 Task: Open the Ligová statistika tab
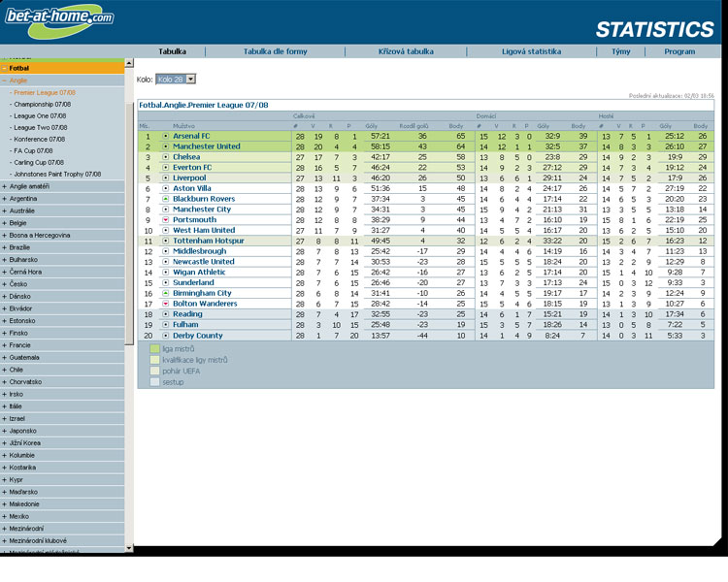(531, 51)
